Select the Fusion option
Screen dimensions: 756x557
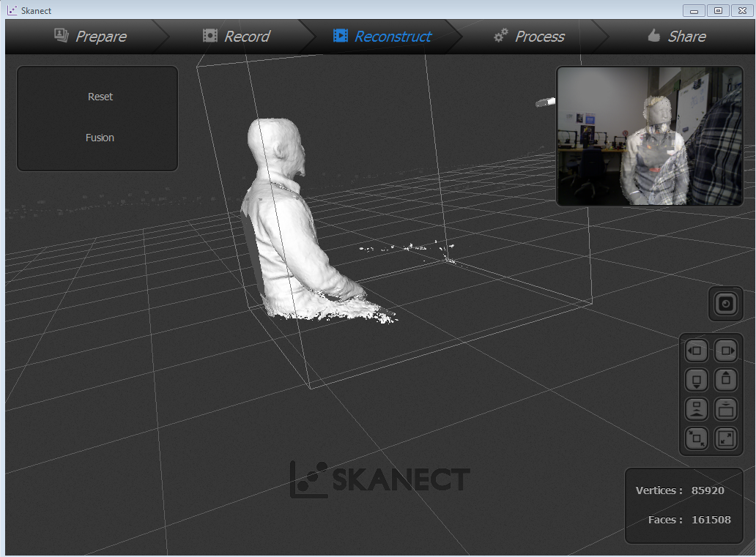[x=100, y=138]
